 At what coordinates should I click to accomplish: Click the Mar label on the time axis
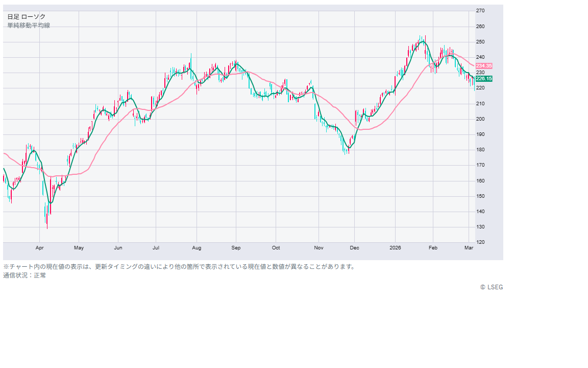(x=469, y=248)
